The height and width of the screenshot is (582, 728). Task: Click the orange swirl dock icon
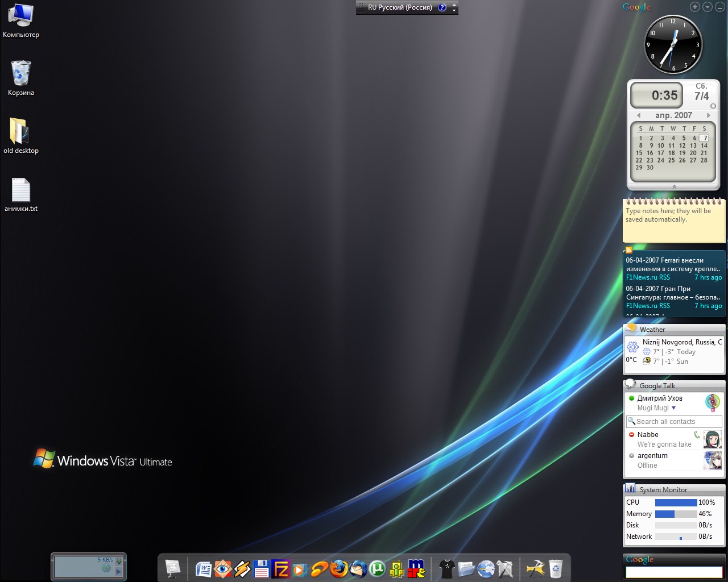click(320, 568)
